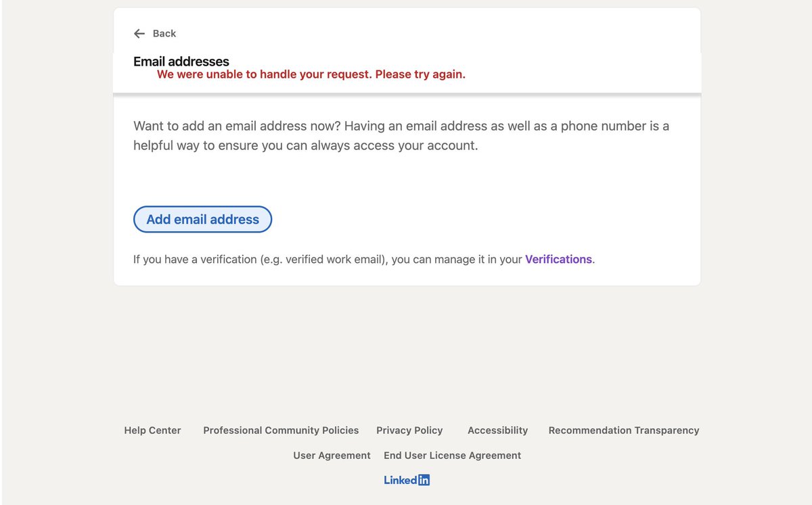The image size is (812, 505).
Task: Open the Accessibility footer link
Action: click(497, 430)
